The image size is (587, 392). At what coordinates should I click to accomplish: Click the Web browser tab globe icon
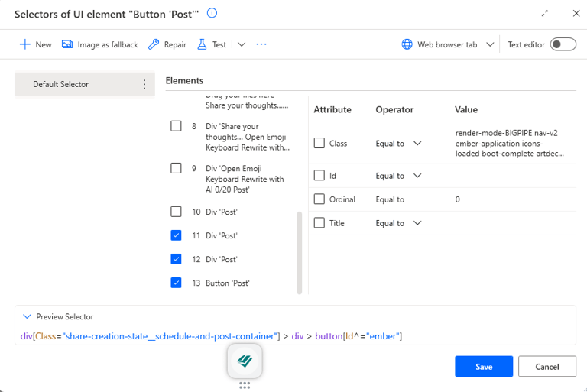[x=407, y=44]
